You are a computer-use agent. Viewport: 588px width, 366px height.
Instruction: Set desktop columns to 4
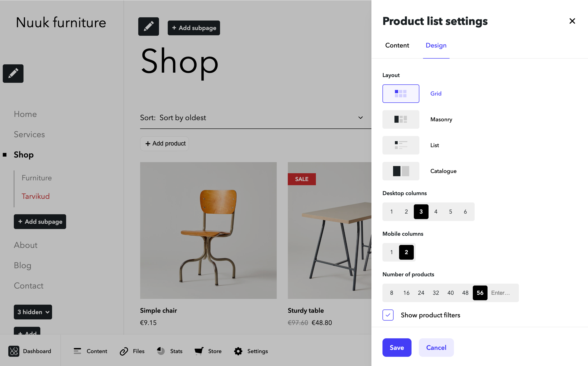(436, 211)
